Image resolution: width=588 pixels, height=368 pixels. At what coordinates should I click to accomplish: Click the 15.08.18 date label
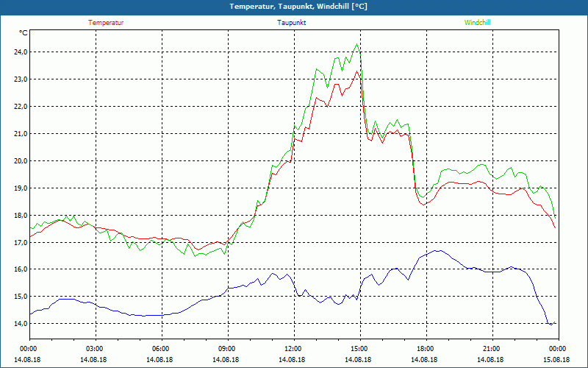coord(556,360)
